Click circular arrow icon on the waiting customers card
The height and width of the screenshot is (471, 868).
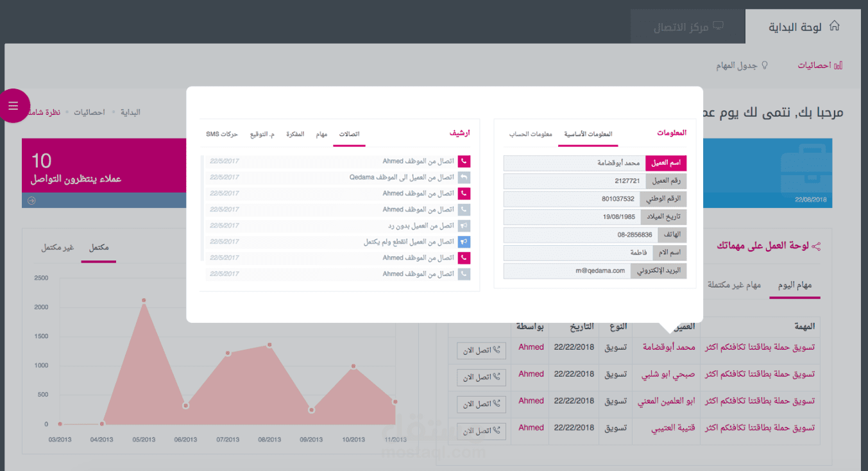[x=31, y=200]
